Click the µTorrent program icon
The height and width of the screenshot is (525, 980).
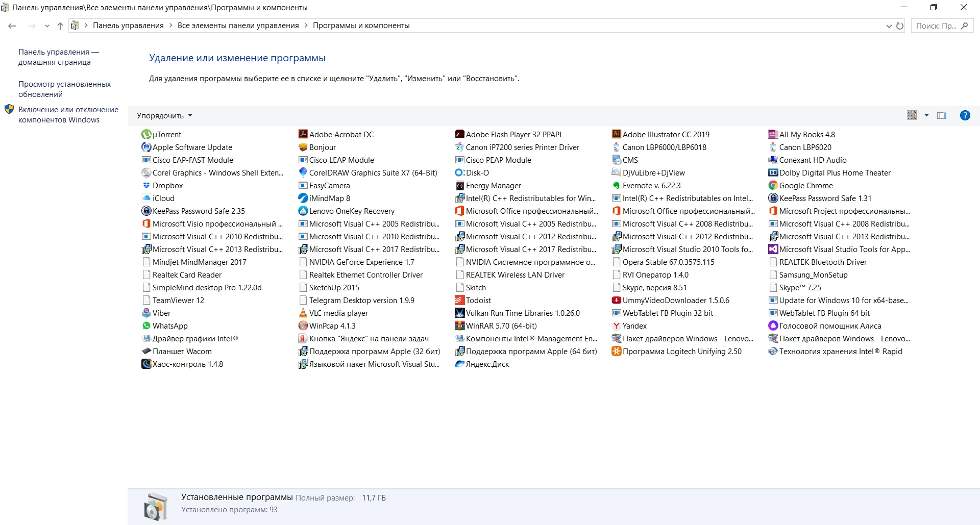(x=146, y=135)
